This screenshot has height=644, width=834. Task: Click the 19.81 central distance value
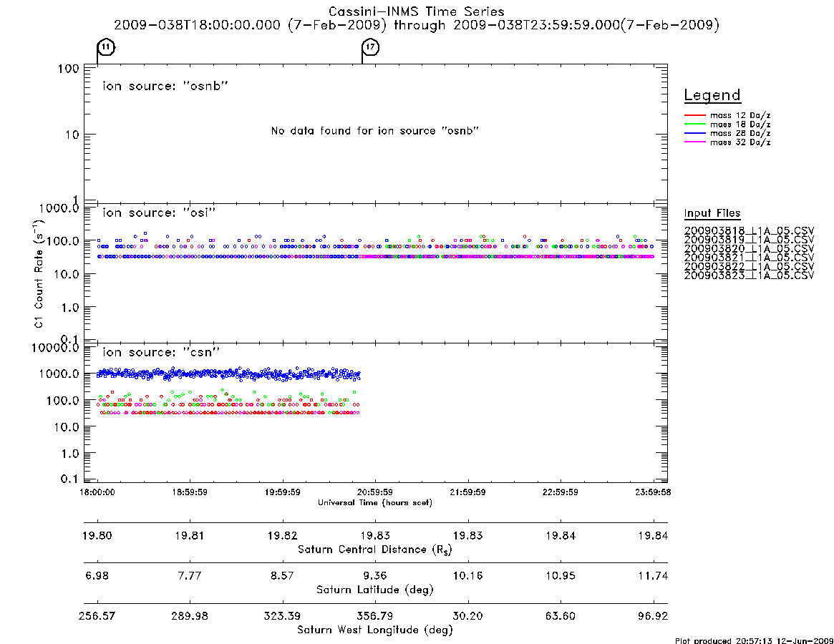(x=190, y=535)
